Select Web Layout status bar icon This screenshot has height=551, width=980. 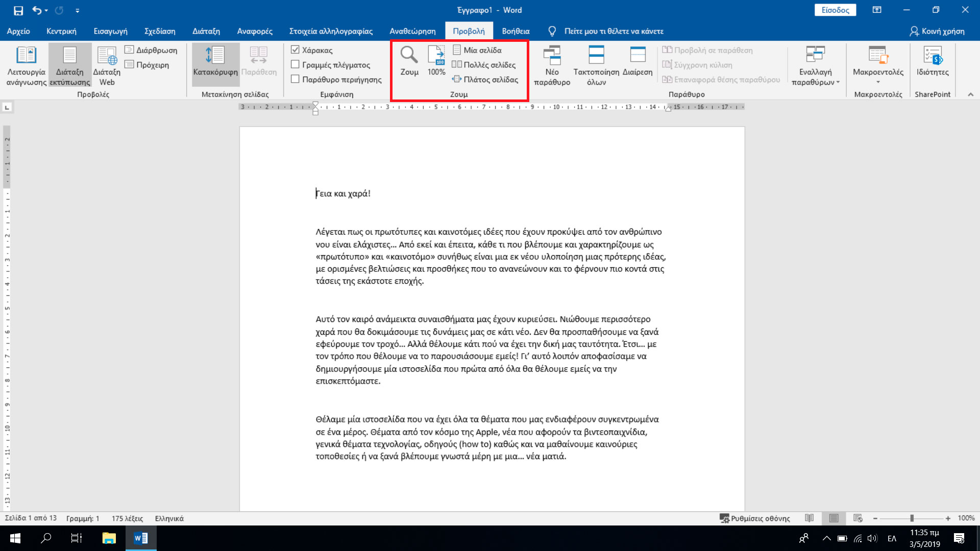858,518
